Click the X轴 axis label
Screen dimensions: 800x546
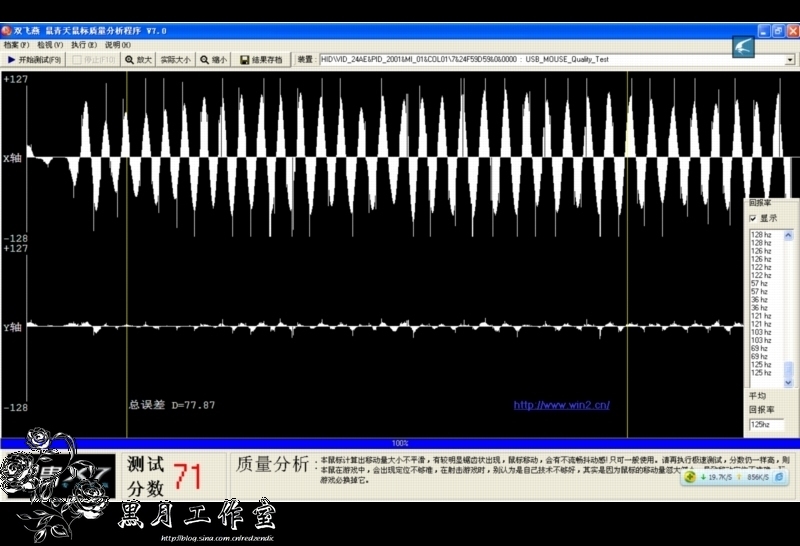12,158
